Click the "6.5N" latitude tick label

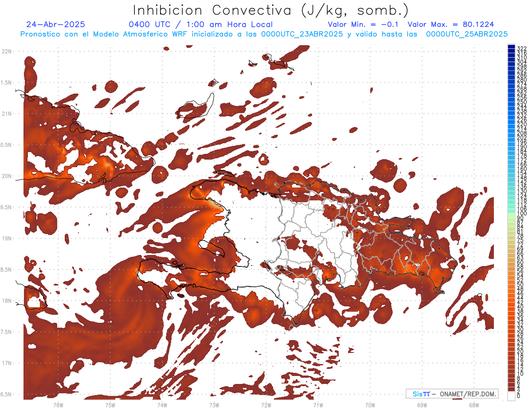click(x=7, y=394)
